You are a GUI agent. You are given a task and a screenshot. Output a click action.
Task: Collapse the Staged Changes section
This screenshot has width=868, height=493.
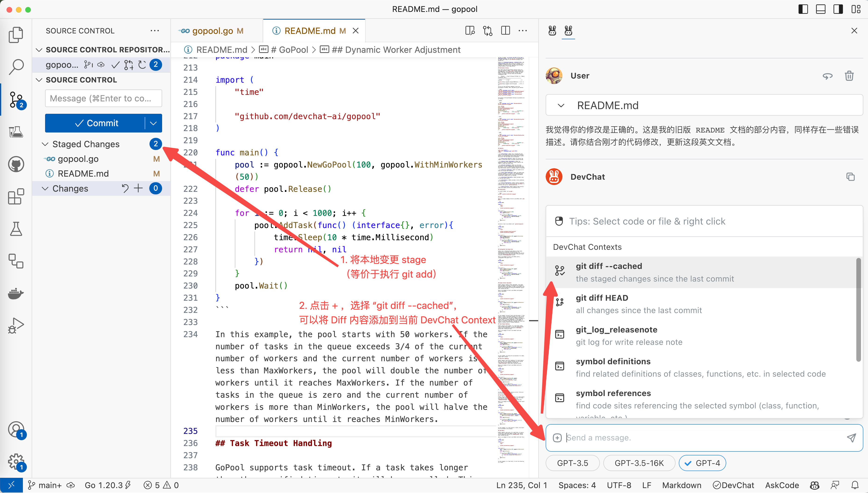pyautogui.click(x=45, y=144)
